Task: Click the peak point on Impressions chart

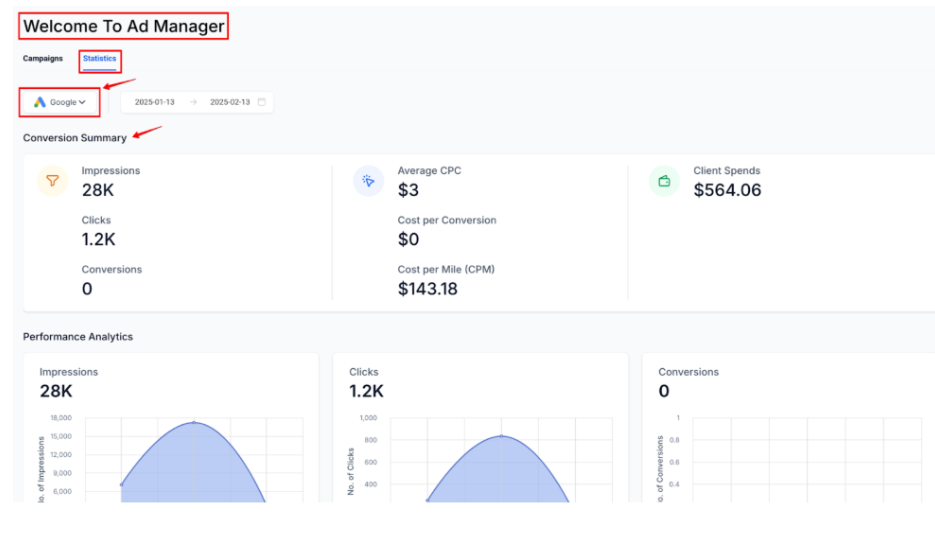Action: pos(194,422)
